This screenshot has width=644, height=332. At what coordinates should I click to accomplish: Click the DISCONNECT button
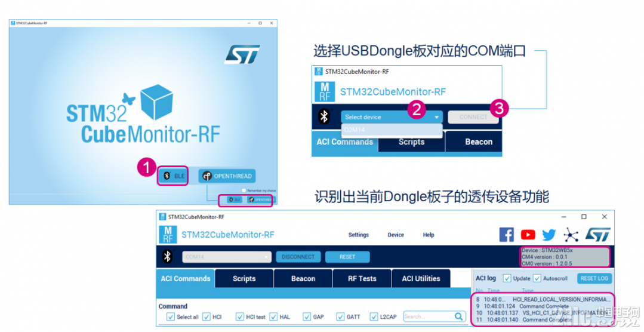point(298,257)
